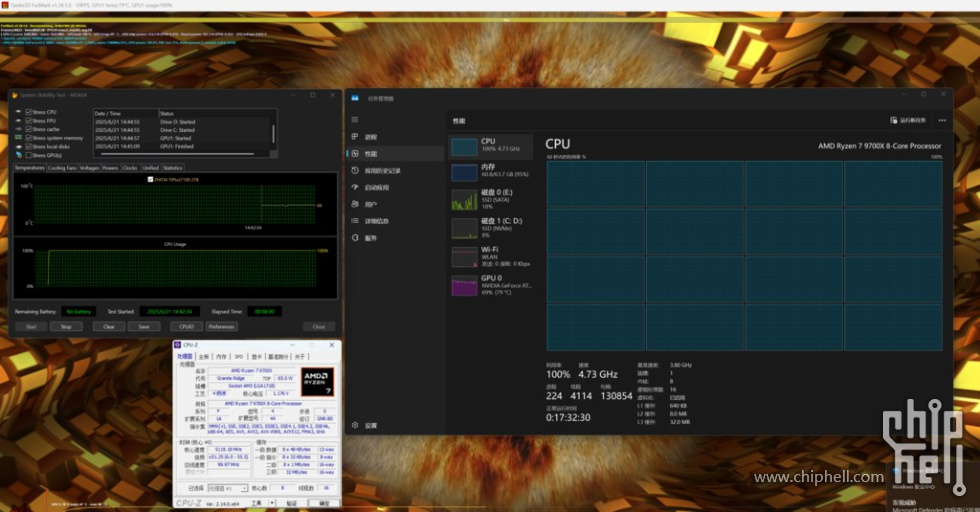Click the CPUID button in AIDA64
The height and width of the screenshot is (512, 980).
[x=186, y=327]
